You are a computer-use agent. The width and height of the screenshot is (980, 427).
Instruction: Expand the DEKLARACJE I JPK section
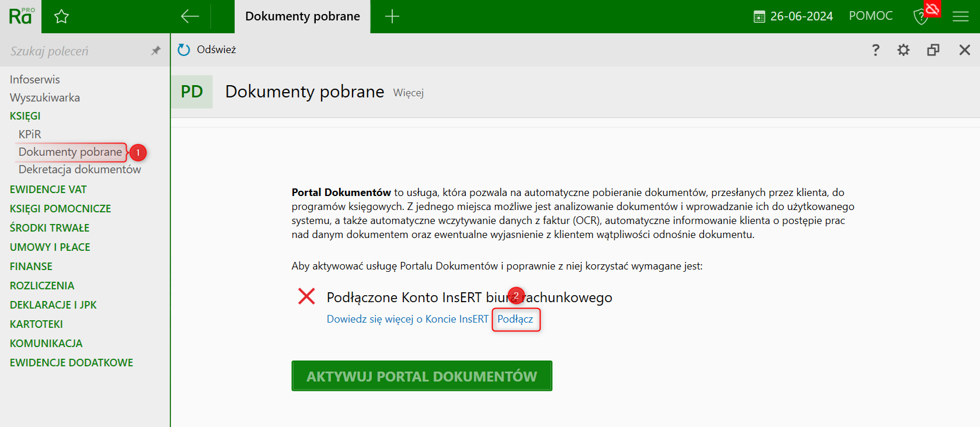[53, 305]
